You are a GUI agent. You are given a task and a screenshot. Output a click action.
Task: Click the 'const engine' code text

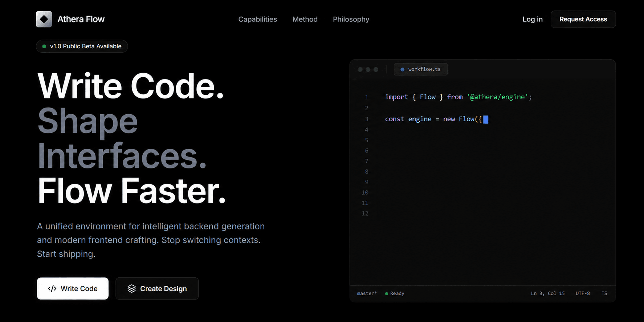408,119
